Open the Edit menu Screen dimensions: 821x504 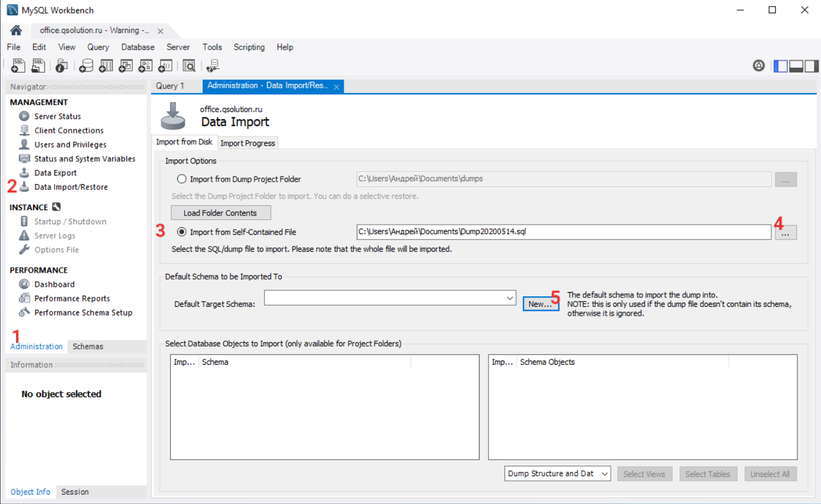tap(39, 47)
